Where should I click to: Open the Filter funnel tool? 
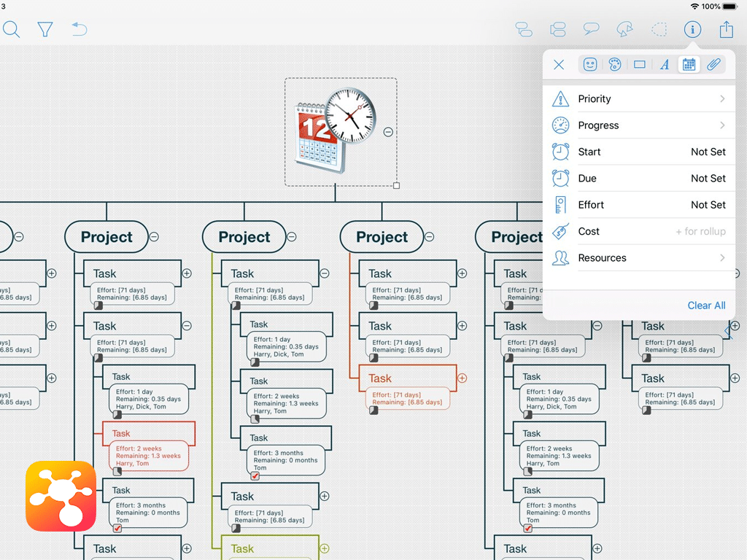point(45,29)
